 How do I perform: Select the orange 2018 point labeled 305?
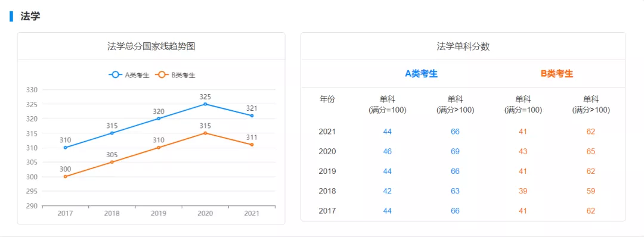coord(112,162)
